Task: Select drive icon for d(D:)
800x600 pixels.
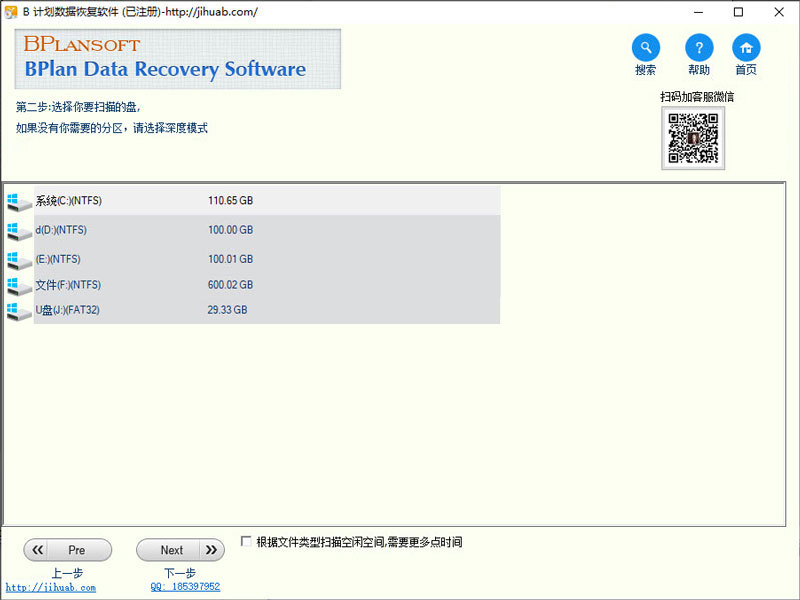Action: coord(19,231)
